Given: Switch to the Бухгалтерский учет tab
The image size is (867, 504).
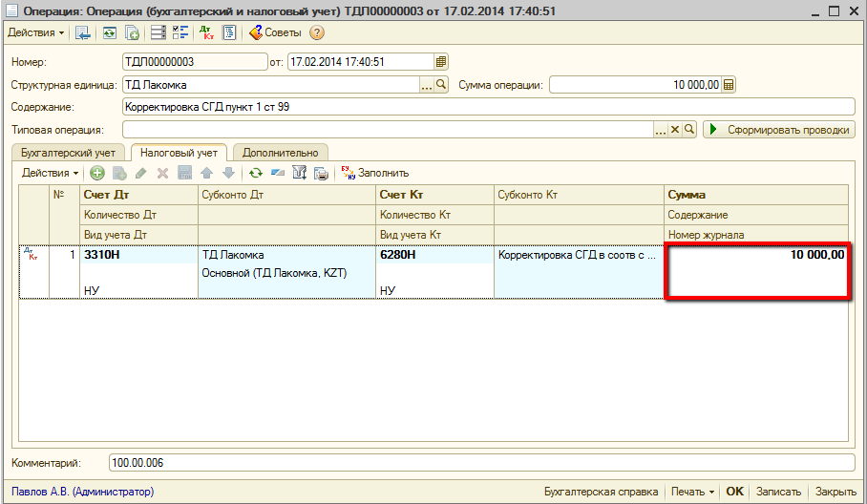Looking at the screenshot, I should 68,152.
